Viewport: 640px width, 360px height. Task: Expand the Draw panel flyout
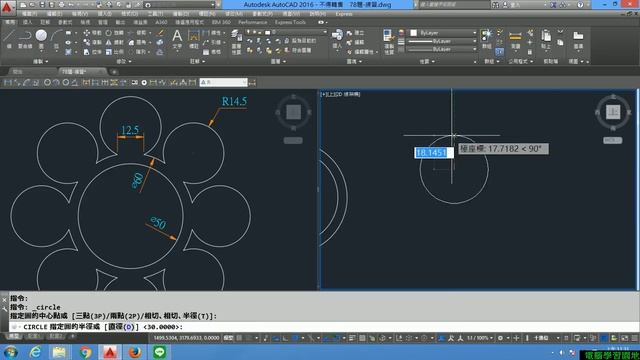tap(40, 61)
